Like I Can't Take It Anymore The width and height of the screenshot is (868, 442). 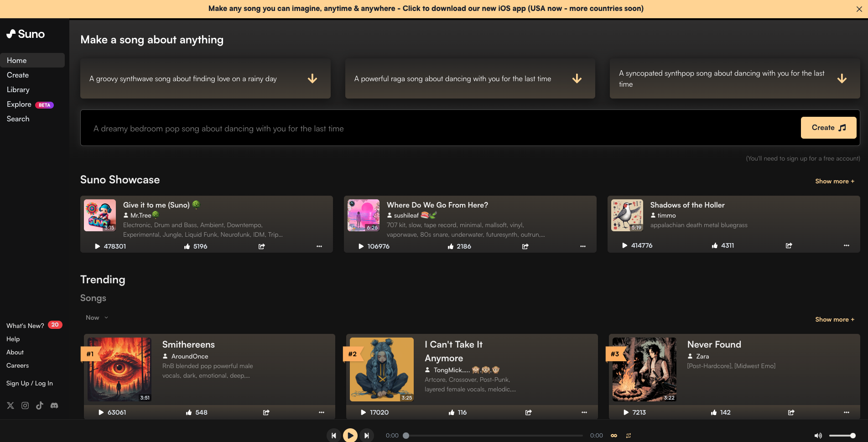[x=452, y=412]
